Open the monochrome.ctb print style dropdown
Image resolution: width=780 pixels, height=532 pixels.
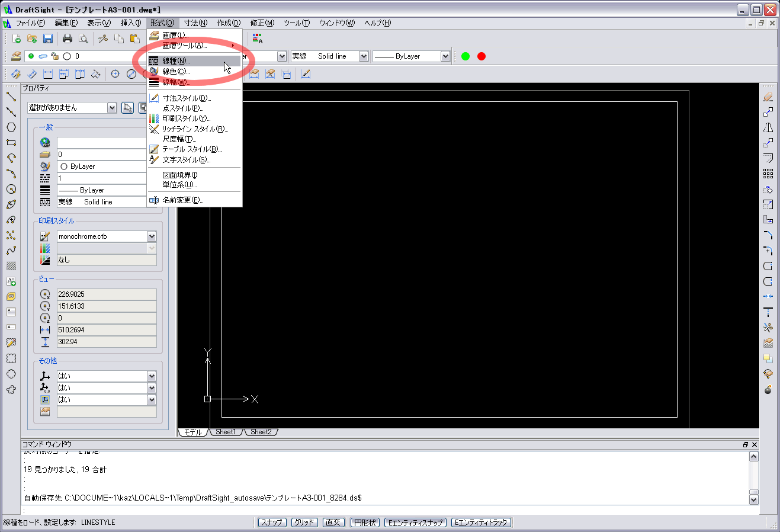click(x=152, y=236)
